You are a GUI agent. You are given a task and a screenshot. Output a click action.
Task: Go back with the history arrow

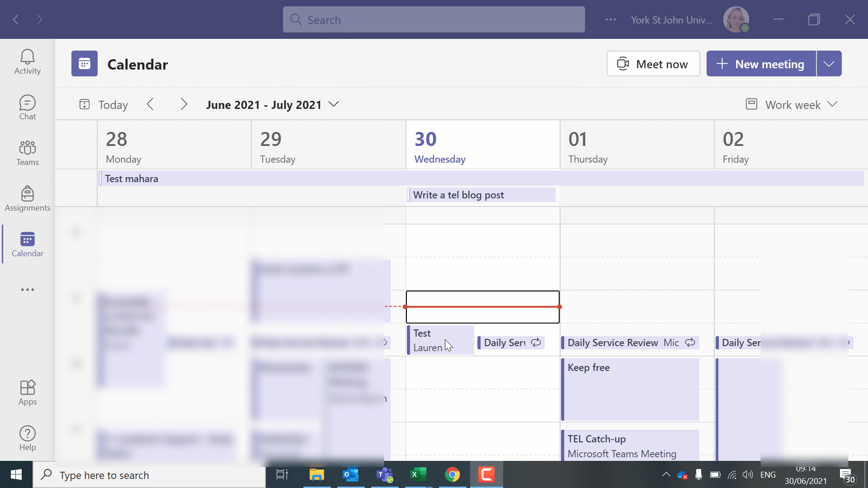(16, 19)
